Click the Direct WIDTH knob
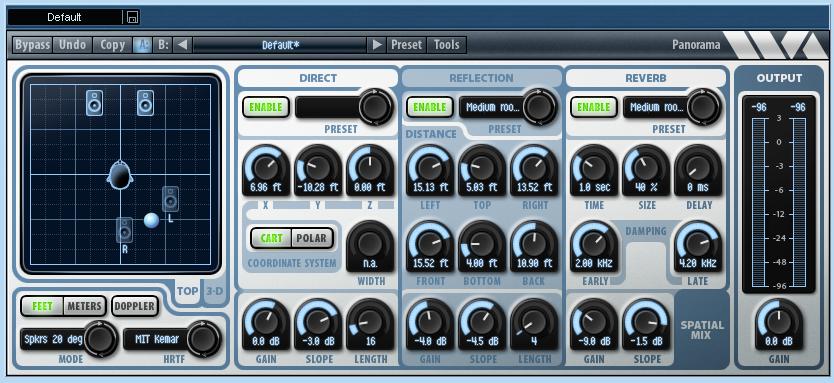The image size is (834, 383). pyautogui.click(x=370, y=245)
